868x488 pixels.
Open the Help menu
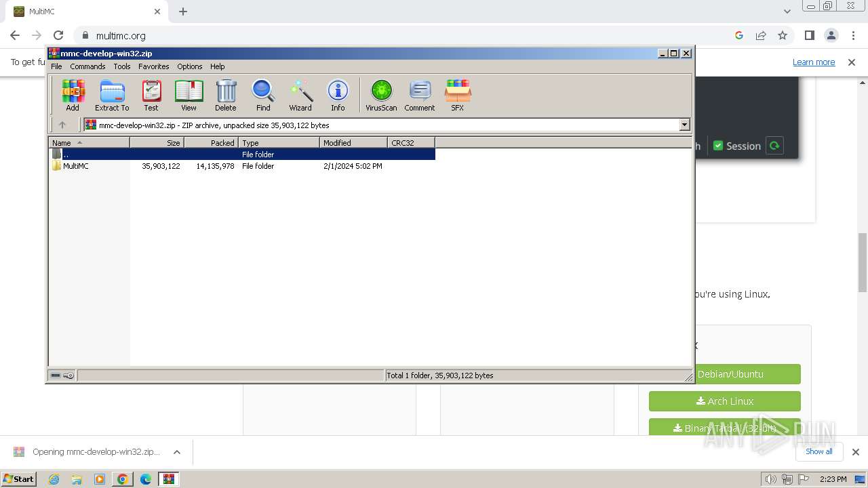pyautogui.click(x=217, y=66)
